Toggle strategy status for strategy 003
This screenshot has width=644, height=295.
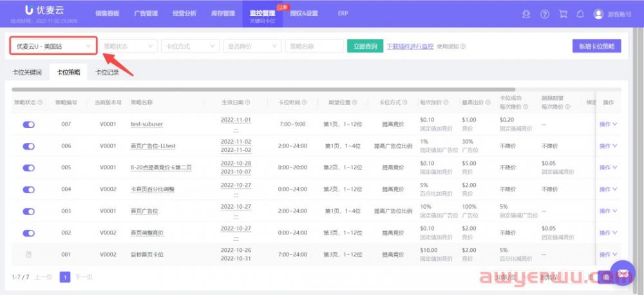(28, 211)
